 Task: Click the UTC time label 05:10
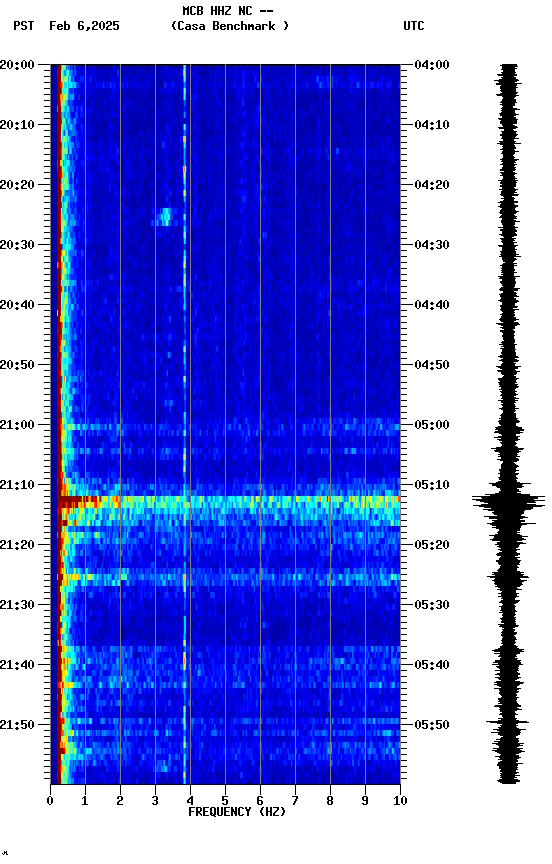pos(432,485)
